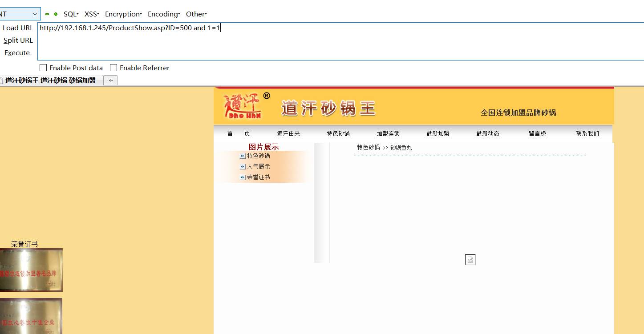Open a new tab with the plus button
This screenshot has height=334, width=644.
pyautogui.click(x=111, y=80)
